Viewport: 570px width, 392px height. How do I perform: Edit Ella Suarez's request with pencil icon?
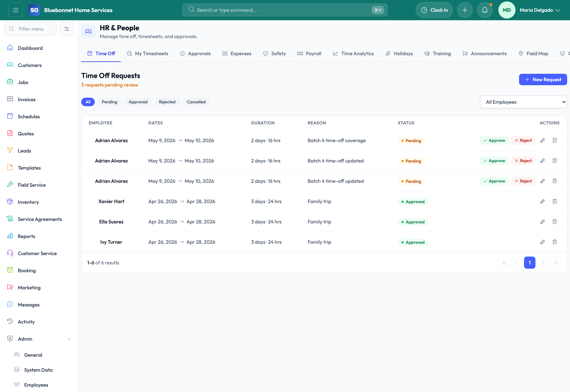[543, 221]
